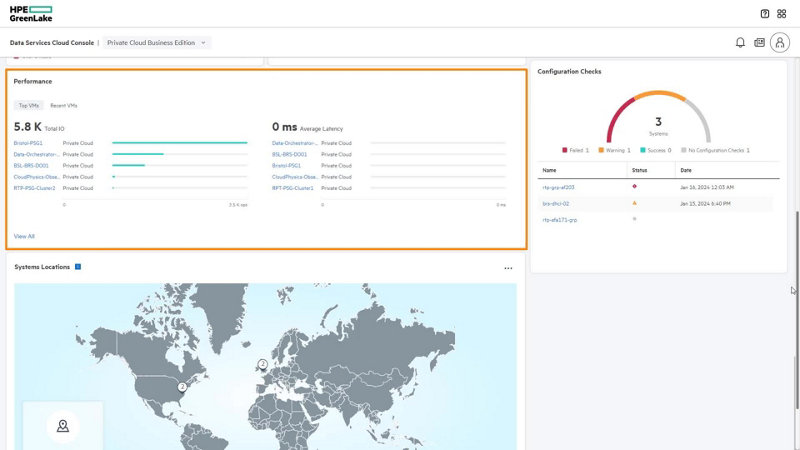Click the page vertical scrollbar thumb

797,310
